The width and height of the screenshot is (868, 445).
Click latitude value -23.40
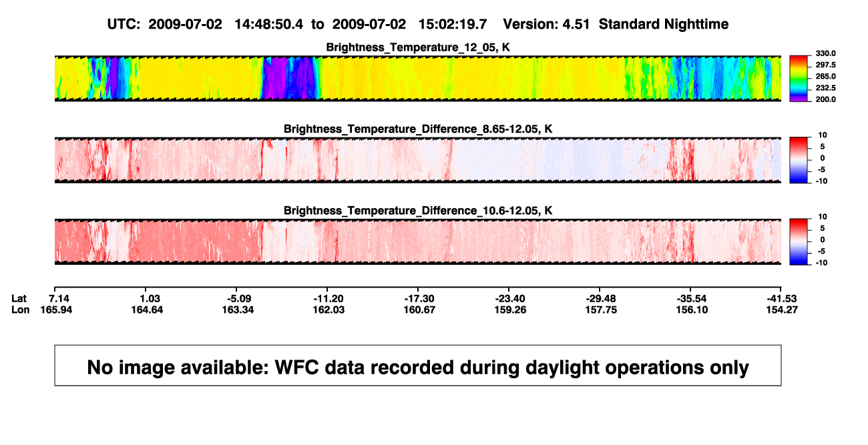click(511, 298)
